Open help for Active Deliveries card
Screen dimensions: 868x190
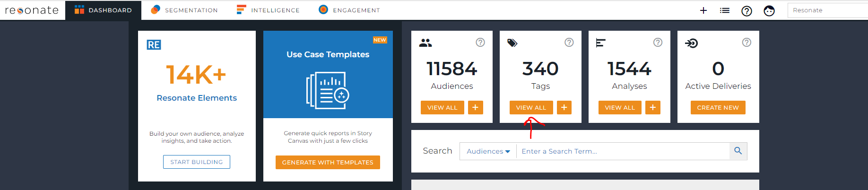point(746,43)
